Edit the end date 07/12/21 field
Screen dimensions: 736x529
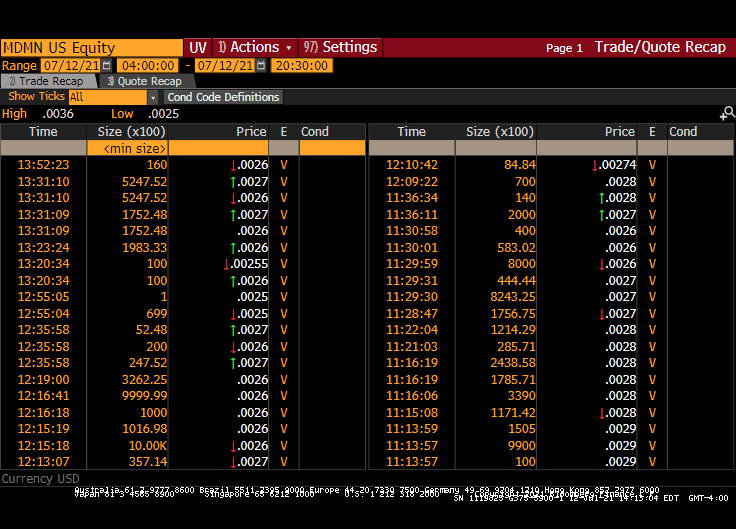(225, 65)
